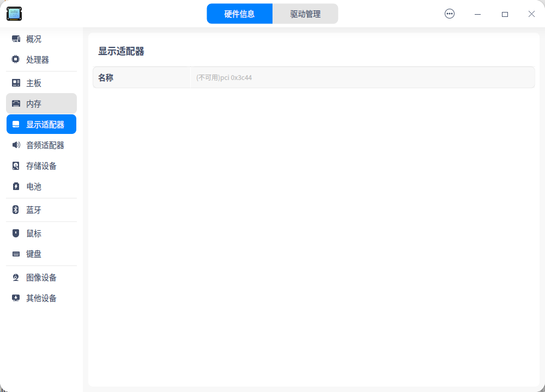Click the app logo in title bar

coord(14,14)
